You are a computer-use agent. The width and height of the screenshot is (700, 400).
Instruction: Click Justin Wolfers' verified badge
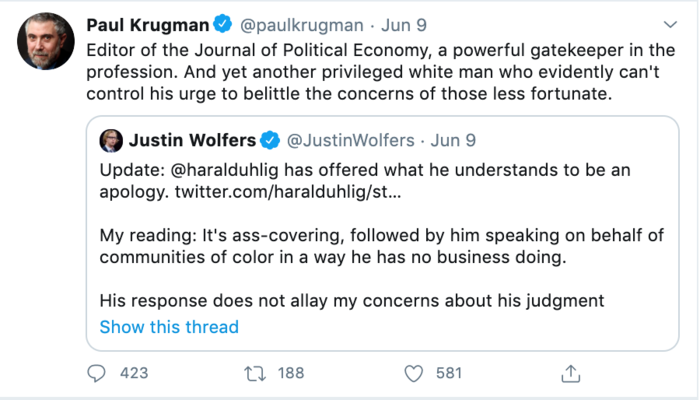(270, 140)
